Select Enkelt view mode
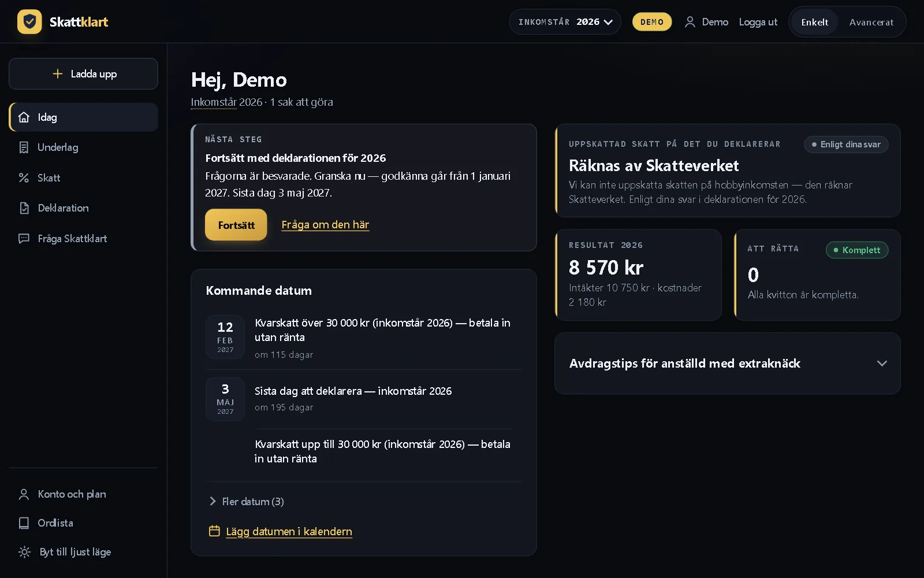Screen dimensions: 924x578 (814, 22)
